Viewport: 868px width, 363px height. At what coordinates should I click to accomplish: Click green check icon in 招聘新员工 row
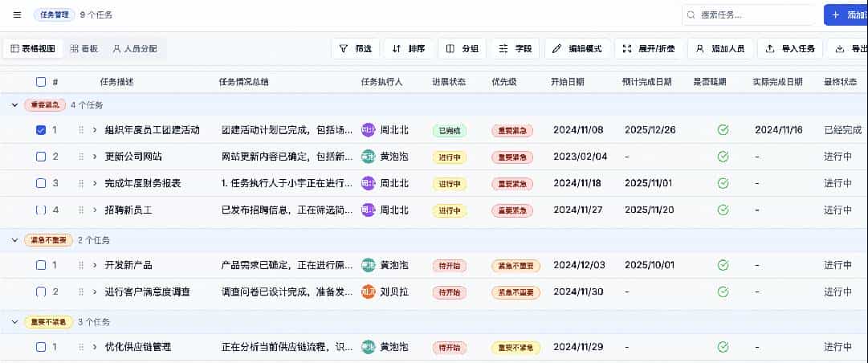coord(723,210)
